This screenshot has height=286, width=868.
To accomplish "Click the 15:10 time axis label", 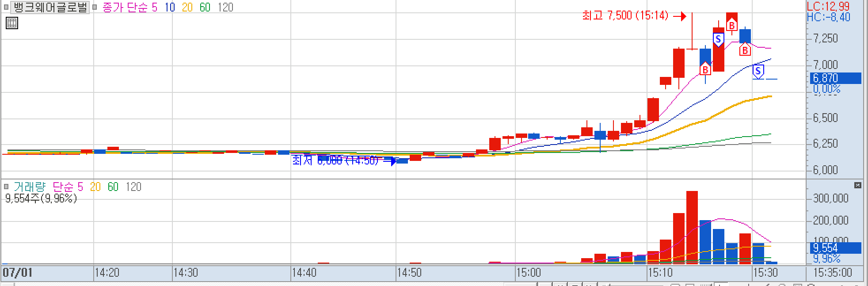I will pos(660,273).
